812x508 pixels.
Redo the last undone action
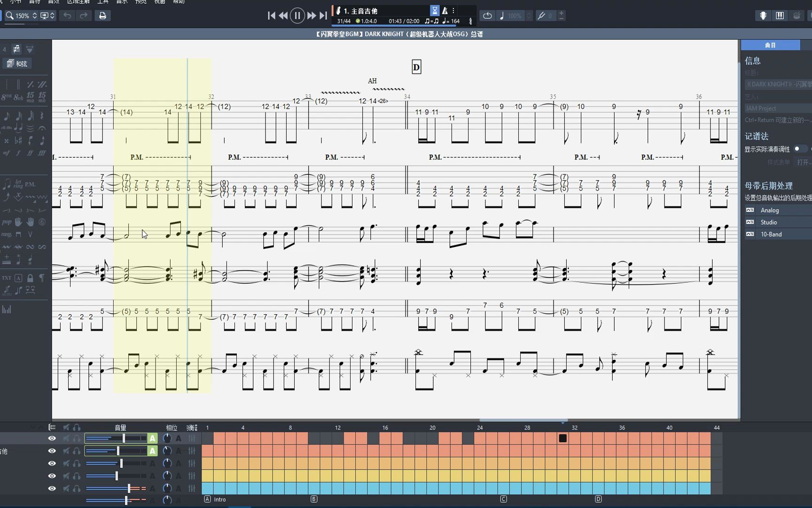coord(84,16)
